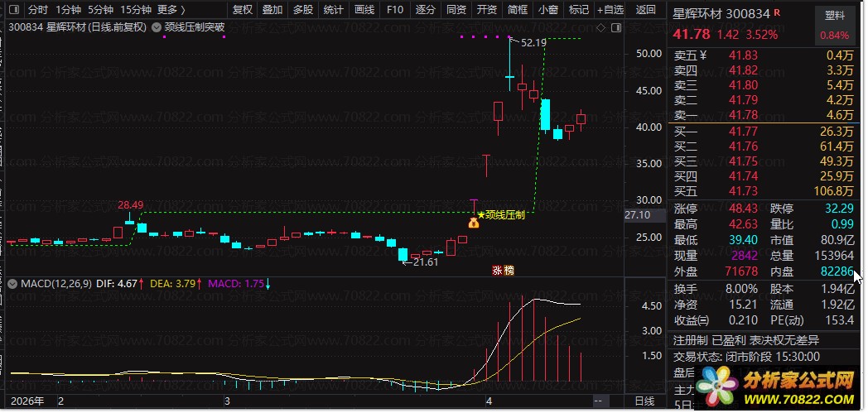Click the 星辉环材 300834 stock title
Viewport: 868px width, 413px height.
tap(721, 14)
